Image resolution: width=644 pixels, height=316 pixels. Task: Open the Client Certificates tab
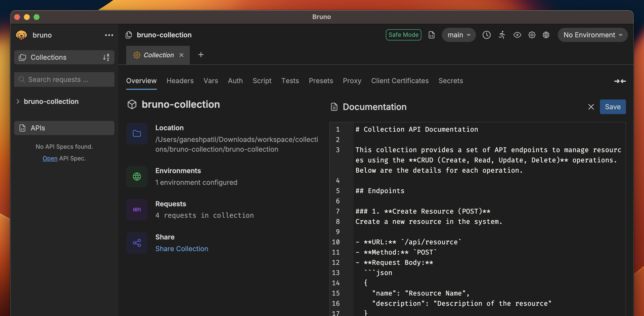[x=399, y=80]
